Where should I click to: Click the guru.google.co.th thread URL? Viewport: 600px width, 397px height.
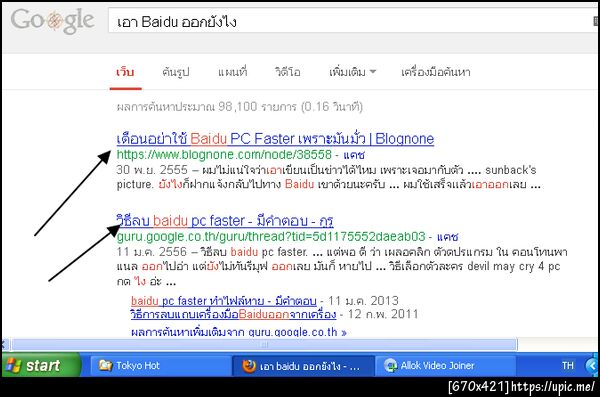tap(271, 237)
